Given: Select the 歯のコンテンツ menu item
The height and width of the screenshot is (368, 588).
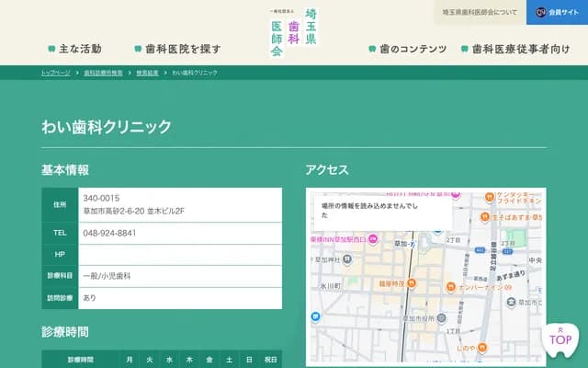Looking at the screenshot, I should pyautogui.click(x=407, y=49).
